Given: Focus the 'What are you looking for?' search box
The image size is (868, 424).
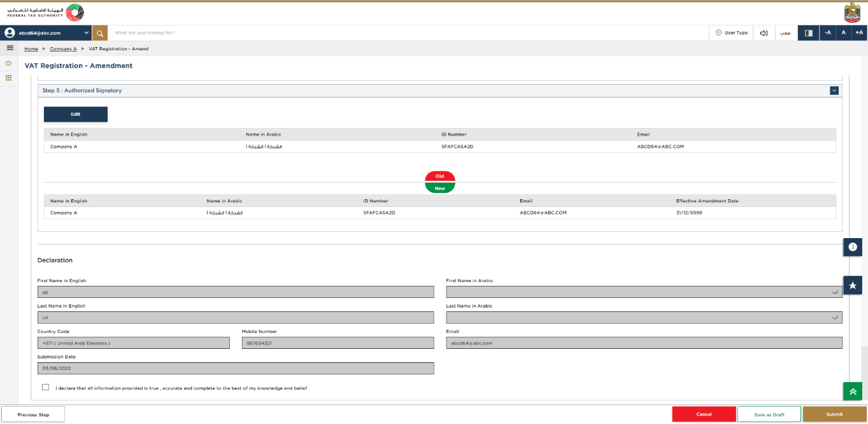Looking at the screenshot, I should pyautogui.click(x=408, y=32).
